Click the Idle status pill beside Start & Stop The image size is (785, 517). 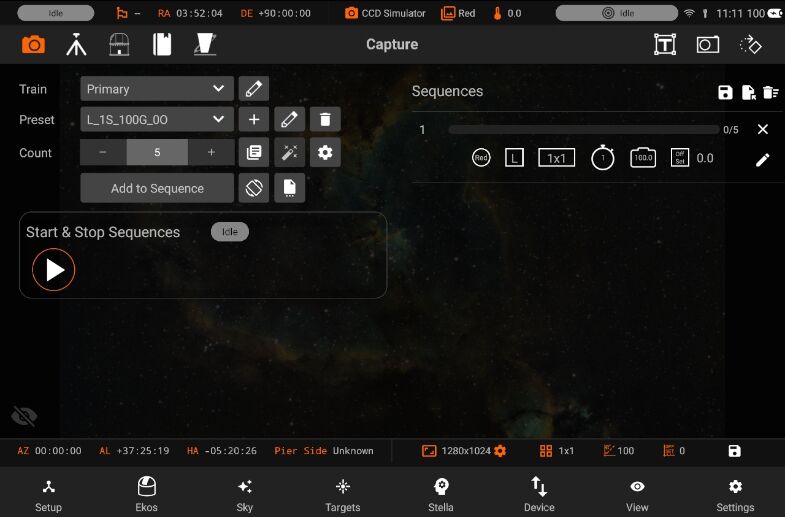click(x=230, y=232)
